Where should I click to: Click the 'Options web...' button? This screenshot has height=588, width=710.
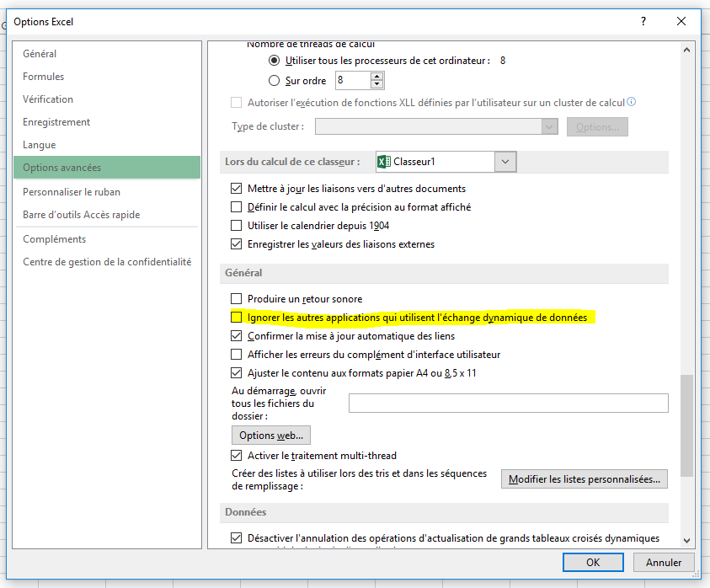point(271,436)
